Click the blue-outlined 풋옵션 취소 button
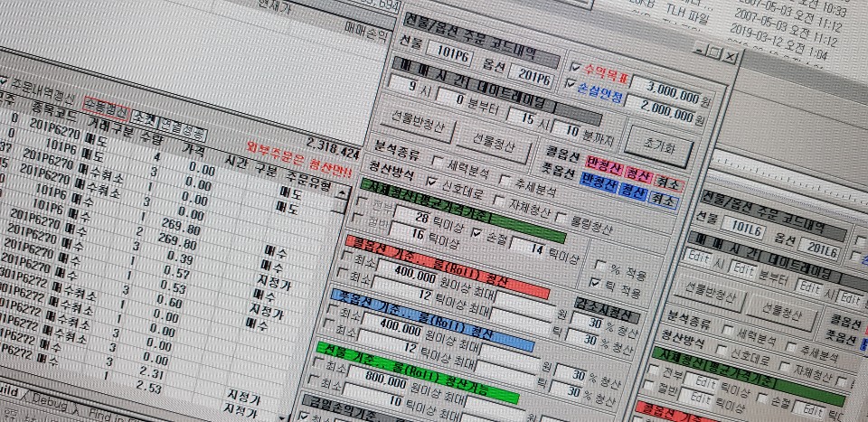Screen dimensions: 868x422 pyautogui.click(x=663, y=201)
